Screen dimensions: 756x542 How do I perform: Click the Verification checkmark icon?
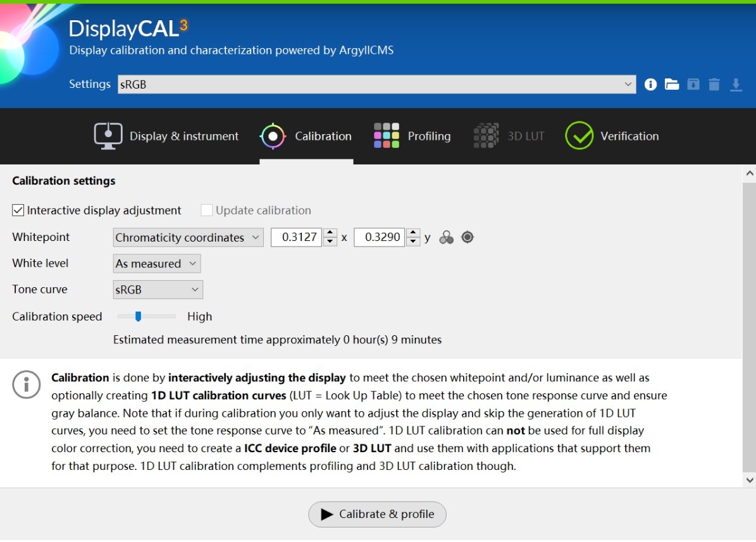coord(579,135)
